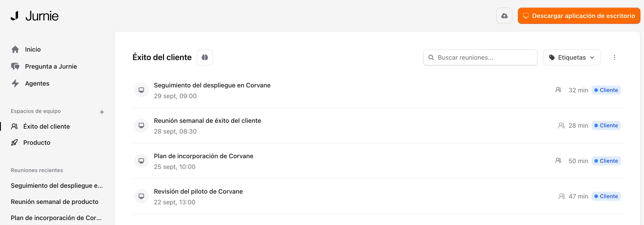Open recent meeting Reunión semanal de producto
Viewport: 644px width, 225px height.
(54, 202)
